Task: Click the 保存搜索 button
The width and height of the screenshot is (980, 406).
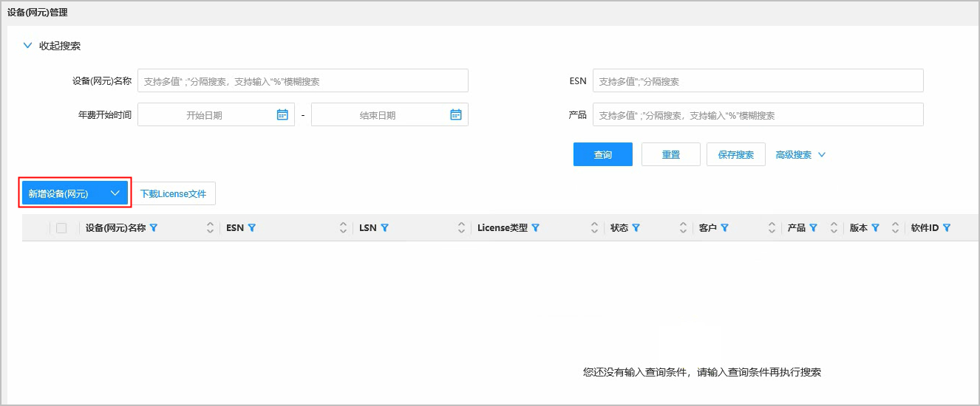Action: (735, 155)
